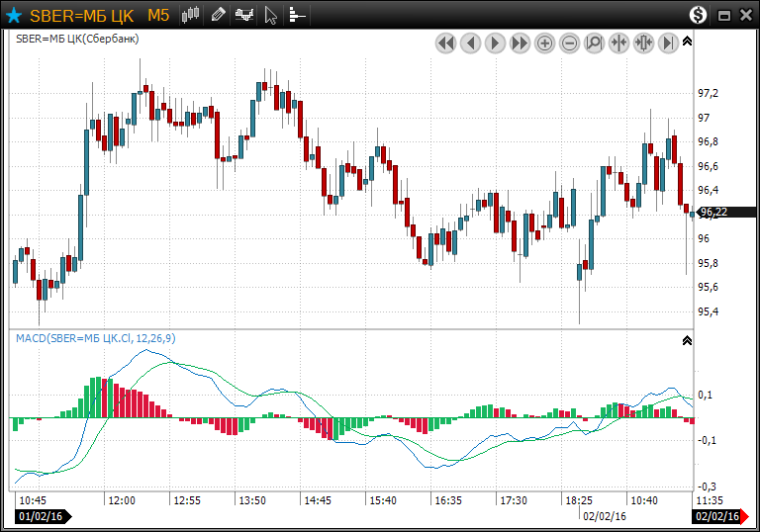Viewport: 760px width, 532px height.
Task: Step chart back one bar
Action: (470, 43)
